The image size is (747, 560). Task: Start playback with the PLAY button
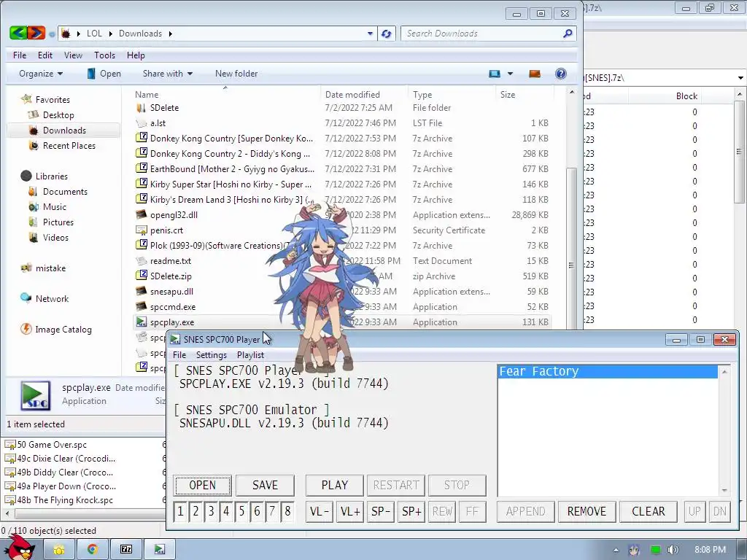click(334, 485)
